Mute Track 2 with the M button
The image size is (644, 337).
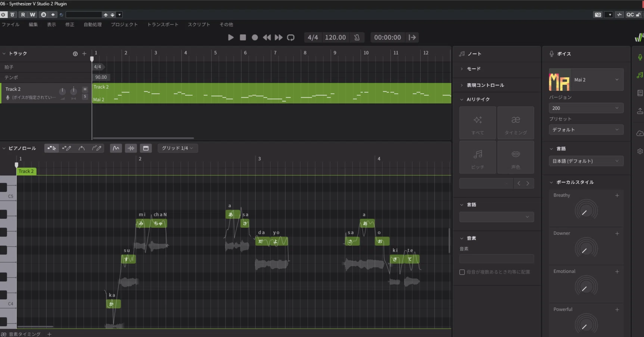tap(85, 89)
